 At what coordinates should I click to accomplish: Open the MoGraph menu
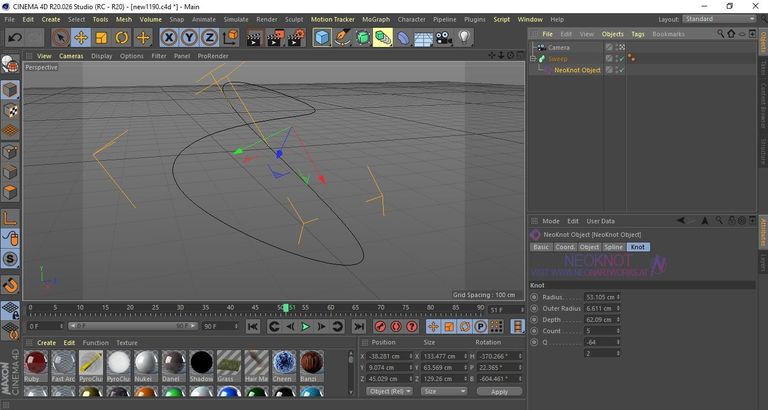click(x=376, y=20)
